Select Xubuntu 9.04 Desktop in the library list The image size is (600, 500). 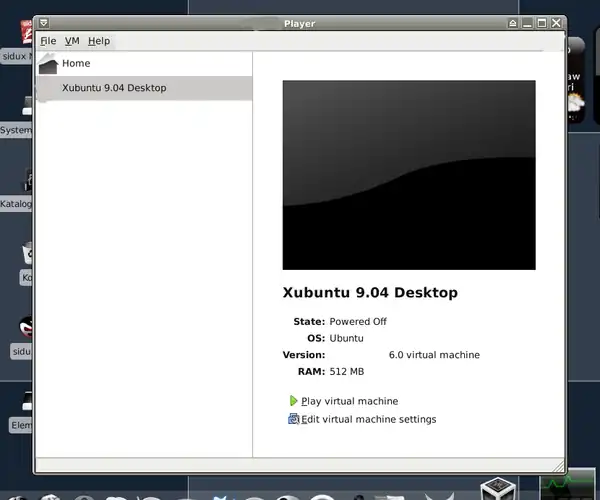(x=114, y=88)
